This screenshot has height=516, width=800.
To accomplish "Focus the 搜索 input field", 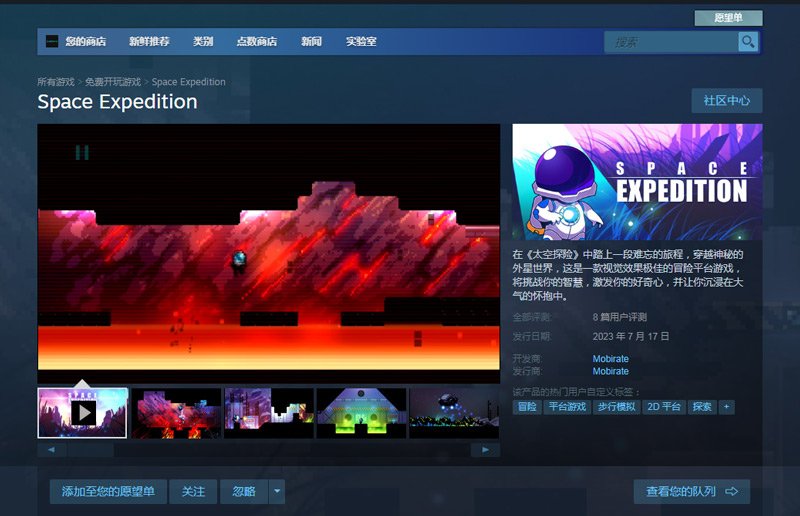I will (x=671, y=42).
